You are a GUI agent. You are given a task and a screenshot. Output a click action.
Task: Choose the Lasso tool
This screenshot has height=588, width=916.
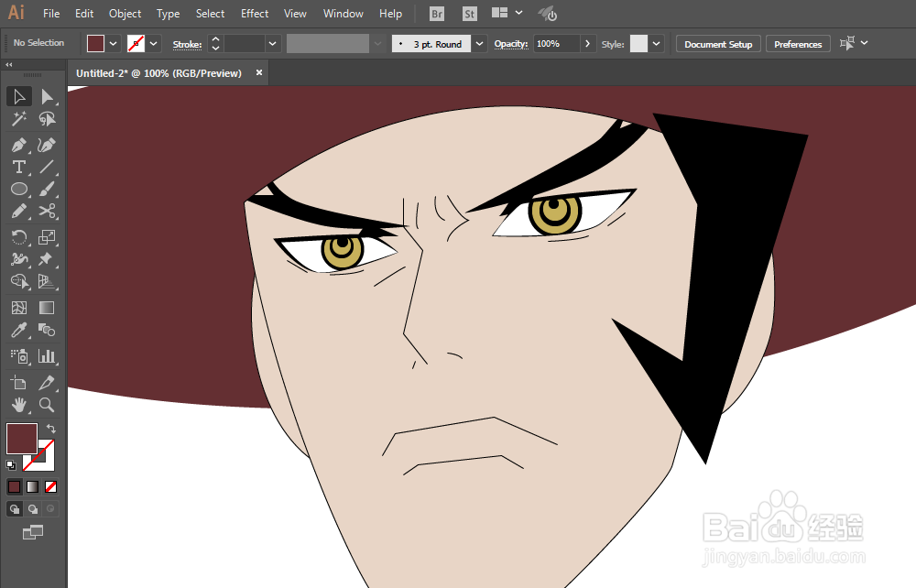click(47, 119)
